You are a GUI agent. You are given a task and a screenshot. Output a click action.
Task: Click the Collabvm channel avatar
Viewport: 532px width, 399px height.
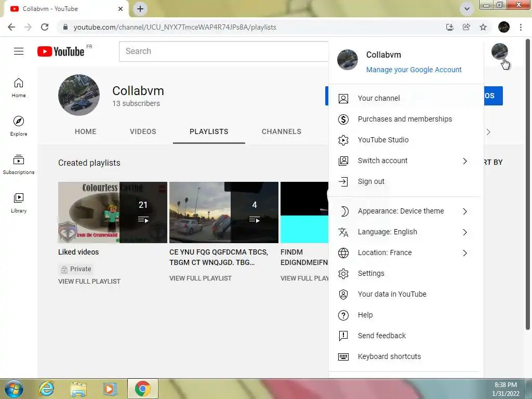coord(79,95)
